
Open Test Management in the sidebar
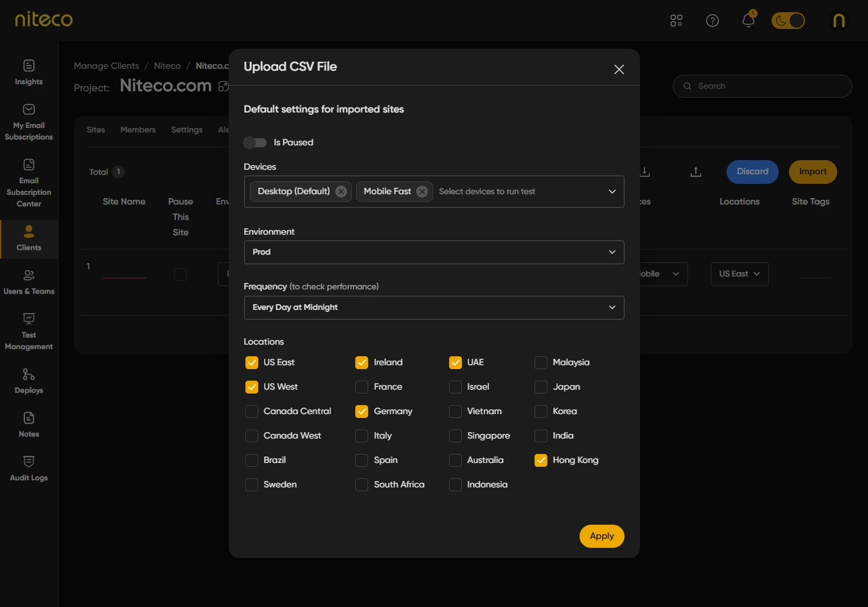coord(29,319)
